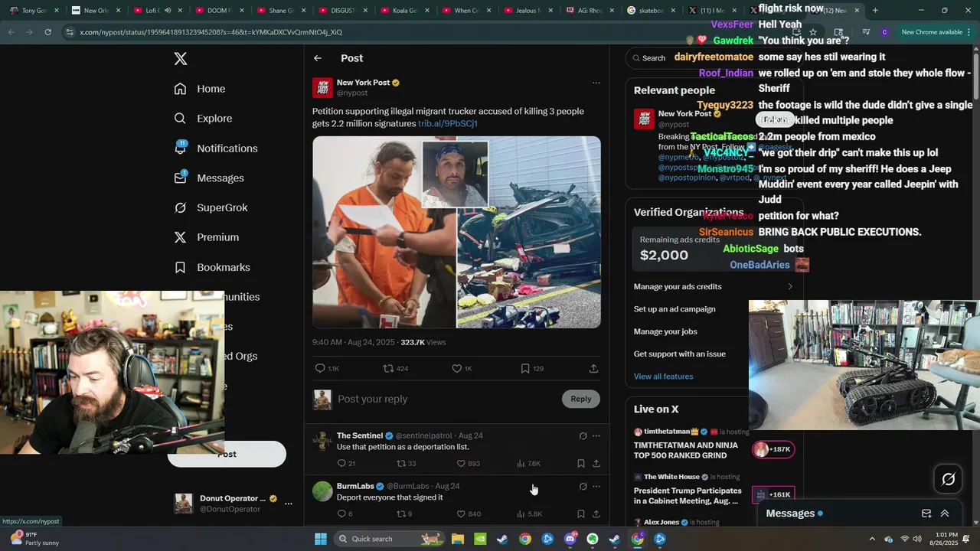Like The Sentinel's comment with 893 likes
Viewport: 980px width, 551px height.
coord(468,464)
